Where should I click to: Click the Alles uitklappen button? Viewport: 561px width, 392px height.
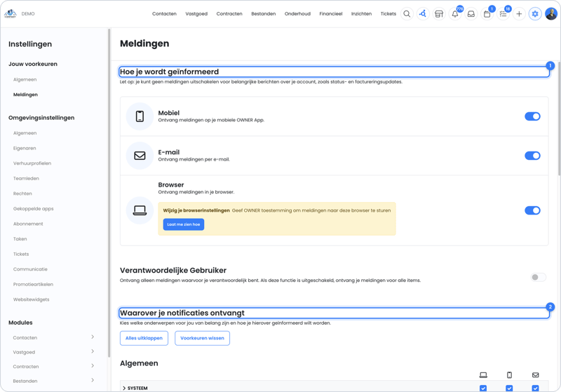coord(144,338)
